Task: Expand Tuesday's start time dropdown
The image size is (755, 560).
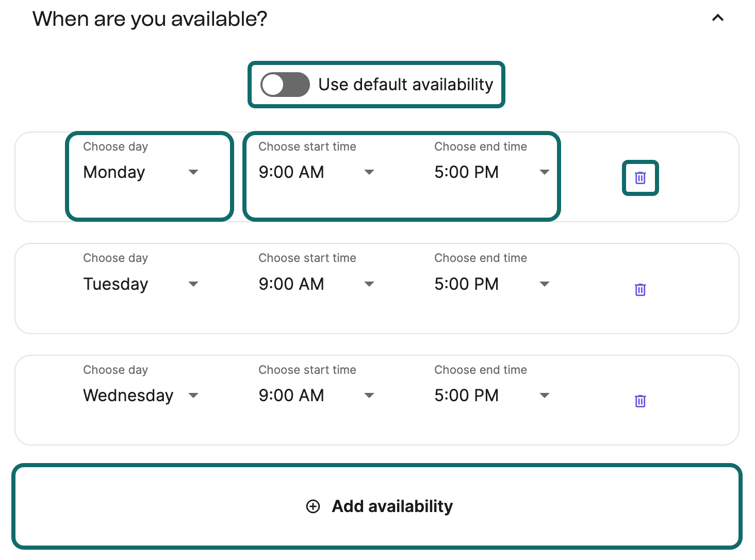Action: coord(316,284)
